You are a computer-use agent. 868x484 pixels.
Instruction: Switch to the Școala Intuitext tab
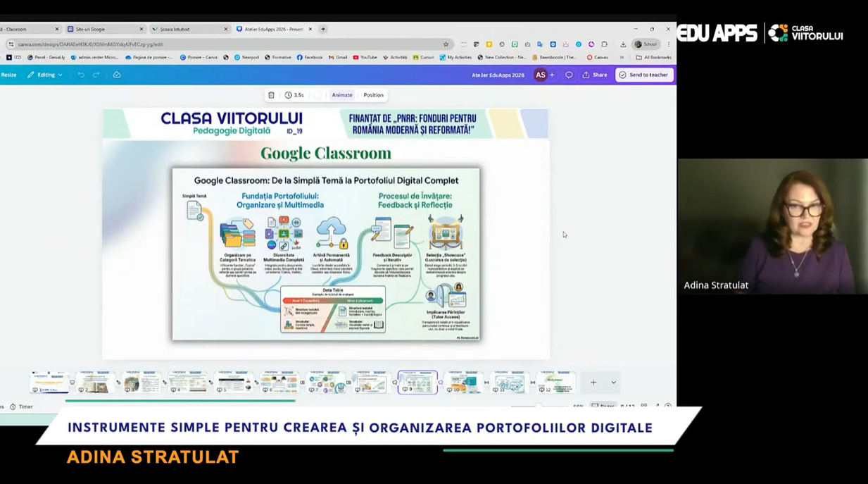point(189,30)
